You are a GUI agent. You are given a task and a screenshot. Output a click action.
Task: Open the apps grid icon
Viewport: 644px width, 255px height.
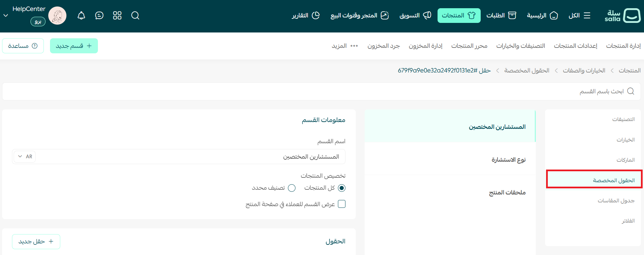tap(117, 15)
